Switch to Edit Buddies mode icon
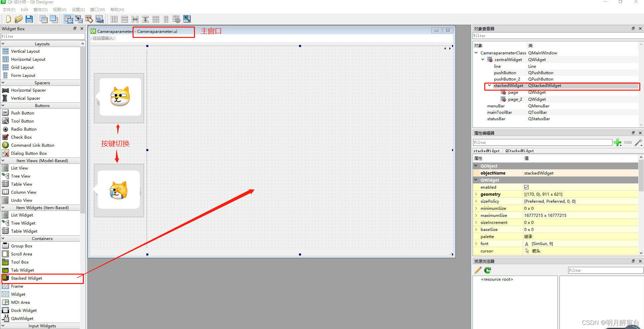This screenshot has width=644, height=329. pyautogui.click(x=89, y=19)
